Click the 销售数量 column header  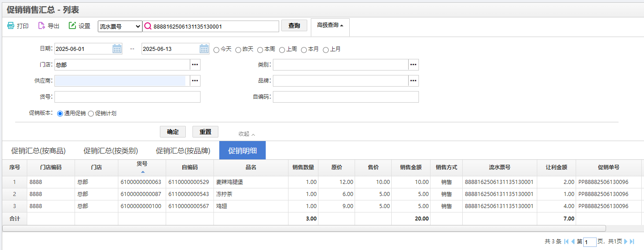coord(303,167)
